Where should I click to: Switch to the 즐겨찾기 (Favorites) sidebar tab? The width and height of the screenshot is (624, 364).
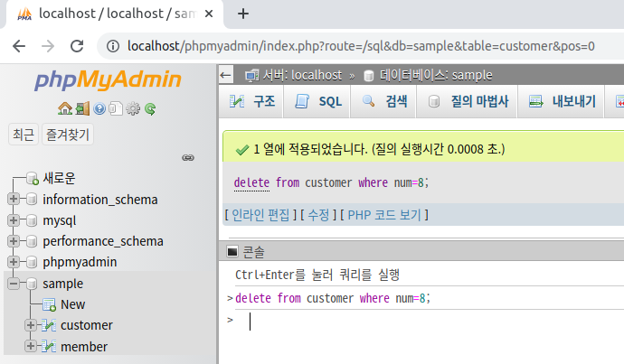coord(68,135)
